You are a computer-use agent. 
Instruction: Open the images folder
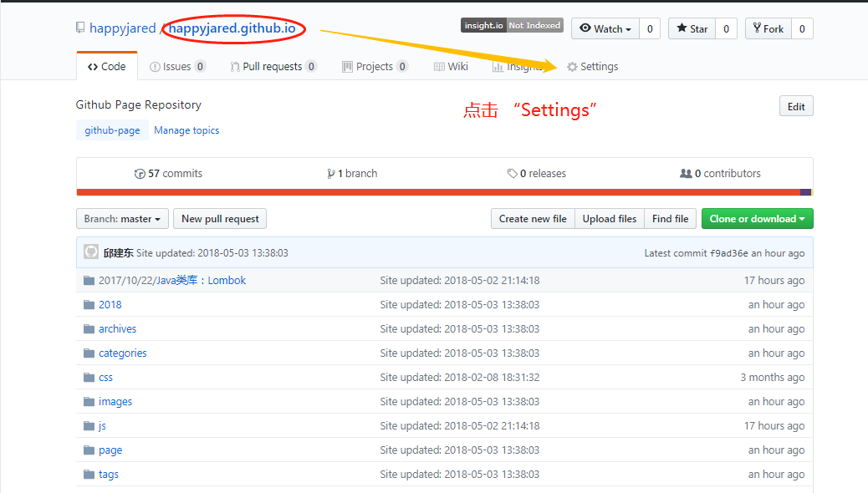click(115, 402)
